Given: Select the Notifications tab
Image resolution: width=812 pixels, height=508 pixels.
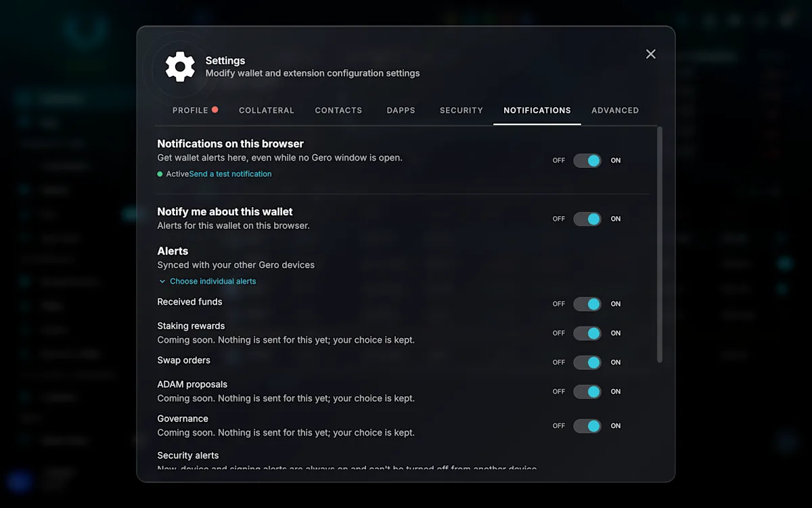Looking at the screenshot, I should (x=537, y=110).
